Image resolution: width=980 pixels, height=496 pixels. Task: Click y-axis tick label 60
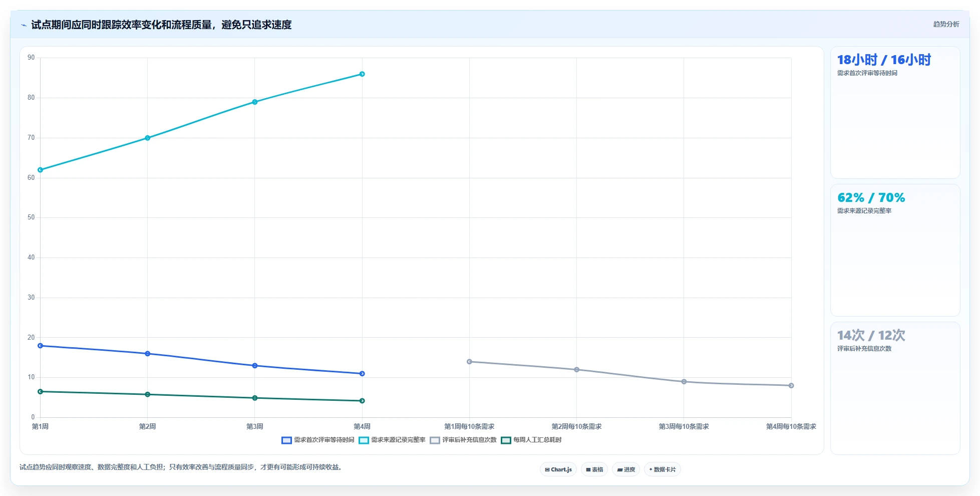[31, 178]
